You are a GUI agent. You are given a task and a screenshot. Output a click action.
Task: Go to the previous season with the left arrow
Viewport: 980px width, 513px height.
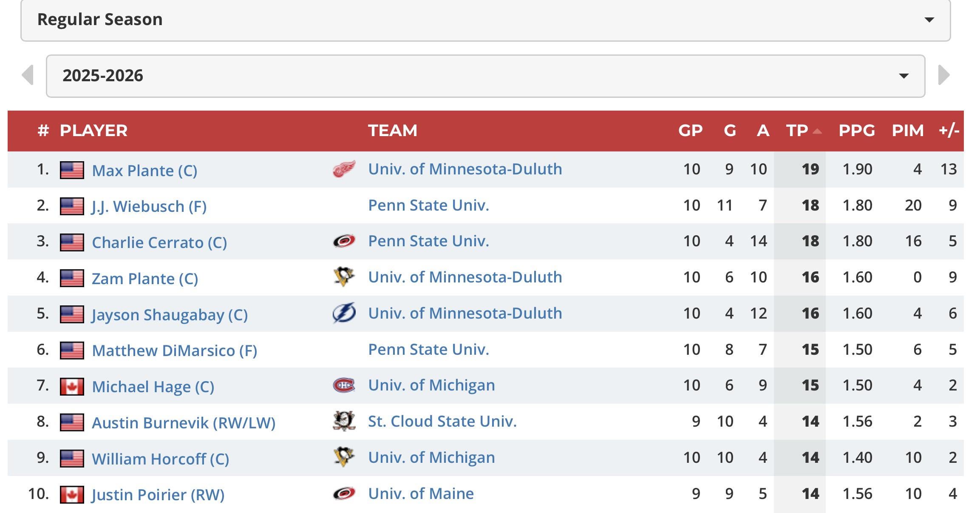point(28,75)
